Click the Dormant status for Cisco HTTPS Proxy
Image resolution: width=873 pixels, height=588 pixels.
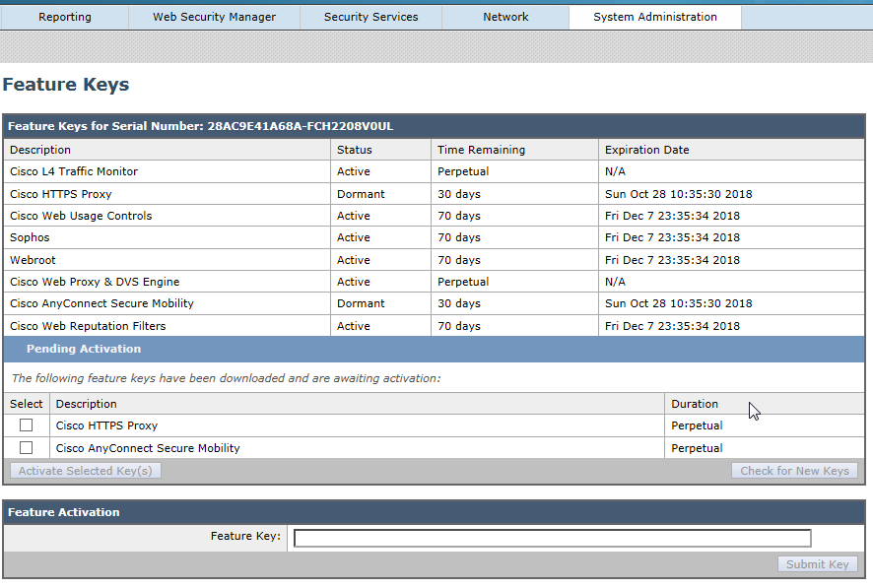(x=361, y=194)
